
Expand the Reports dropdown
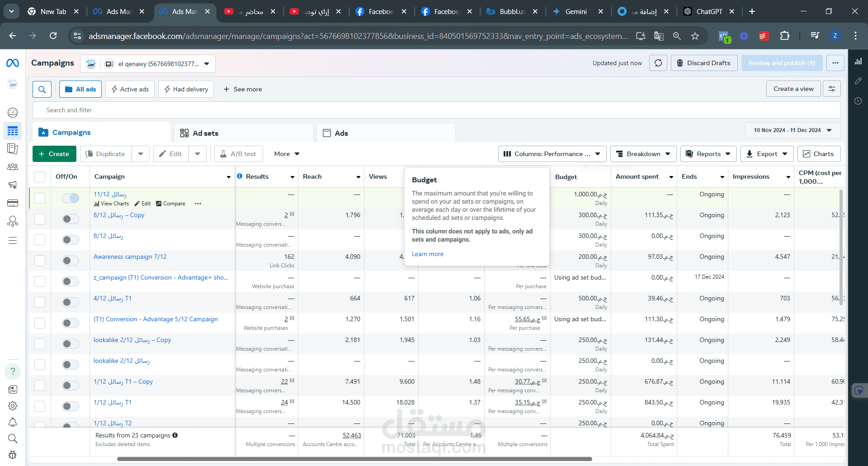(708, 154)
